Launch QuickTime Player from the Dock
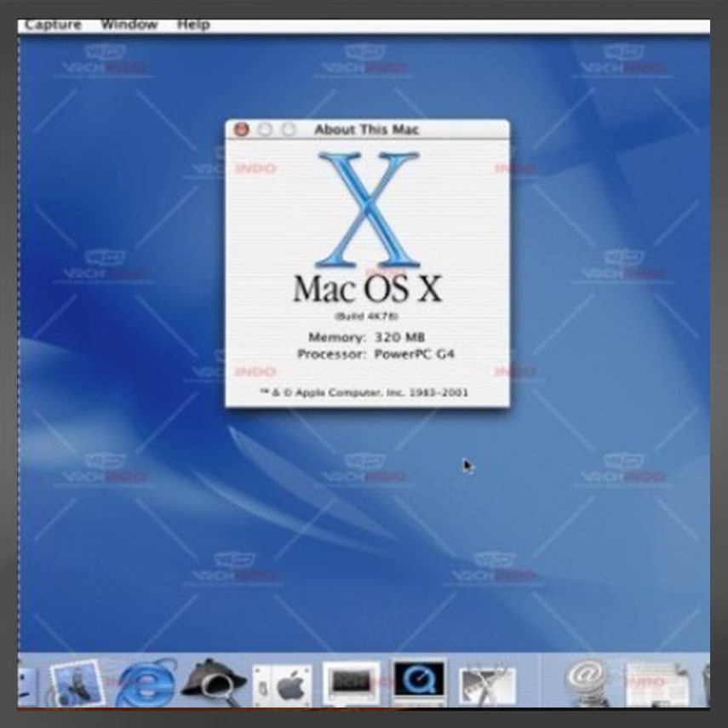The image size is (728, 728). click(x=418, y=681)
